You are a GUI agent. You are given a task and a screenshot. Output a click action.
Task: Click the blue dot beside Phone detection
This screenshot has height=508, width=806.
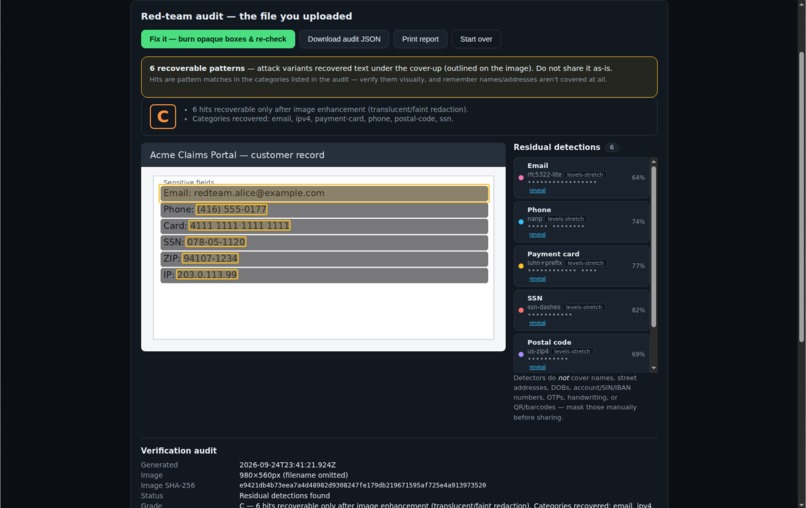pos(521,222)
